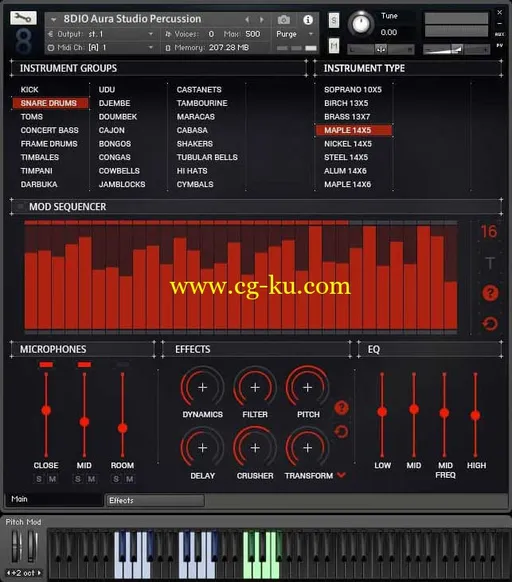512x582 pixels.
Task: Open the instrument info icon
Action: pos(308,20)
